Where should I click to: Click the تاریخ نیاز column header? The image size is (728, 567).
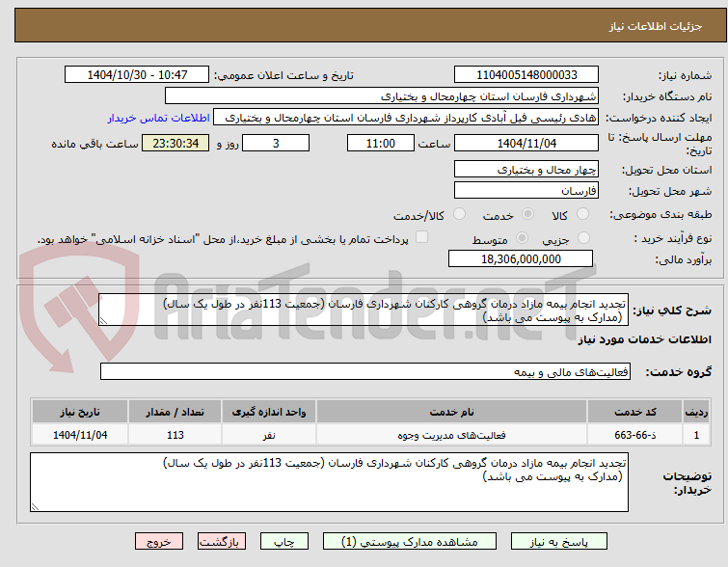(x=80, y=412)
